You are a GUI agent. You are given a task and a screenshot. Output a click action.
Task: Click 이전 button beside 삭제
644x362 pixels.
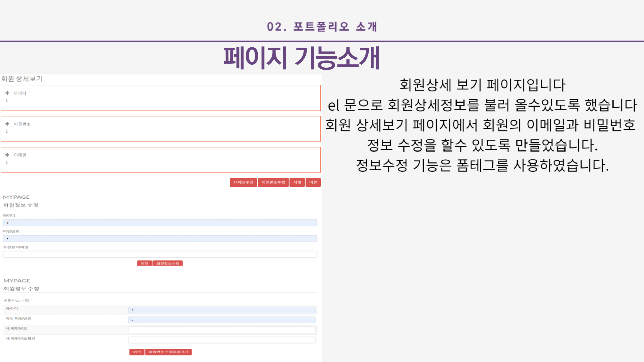pyautogui.click(x=313, y=182)
